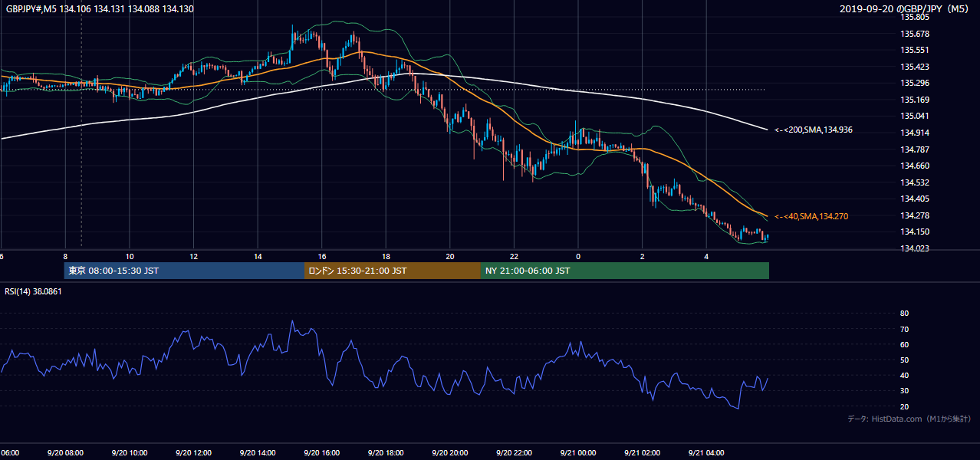This screenshot has height=460, width=980.
Task: Click price level 135.805 on the axis
Action: [914, 18]
